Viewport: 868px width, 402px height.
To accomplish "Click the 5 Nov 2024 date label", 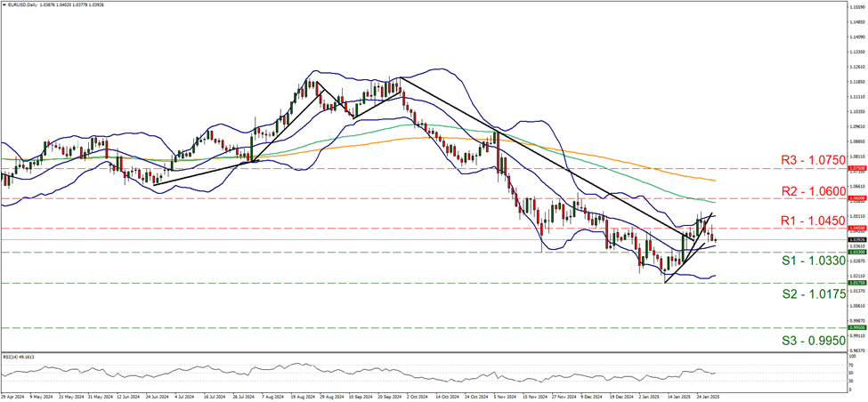I will tap(506, 397).
